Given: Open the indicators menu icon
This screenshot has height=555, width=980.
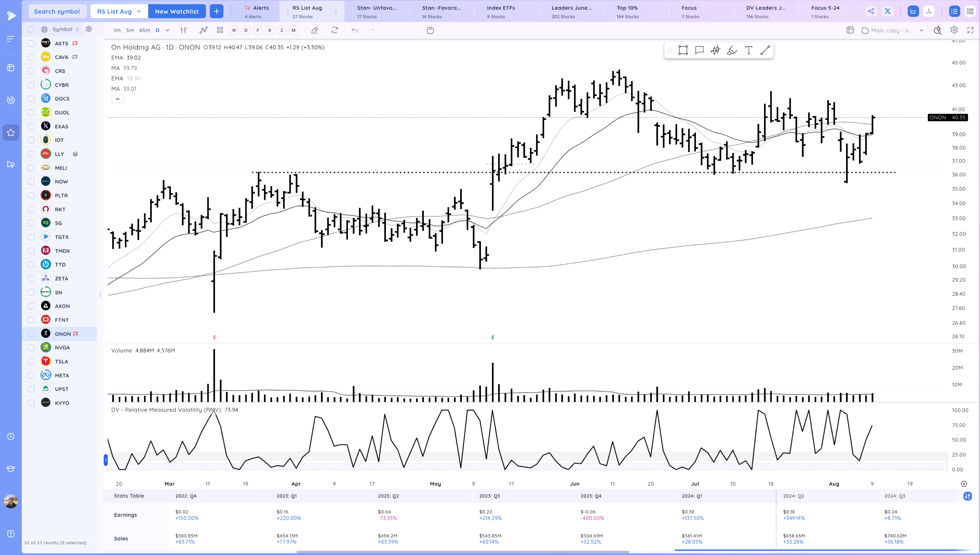Looking at the screenshot, I should (204, 30).
